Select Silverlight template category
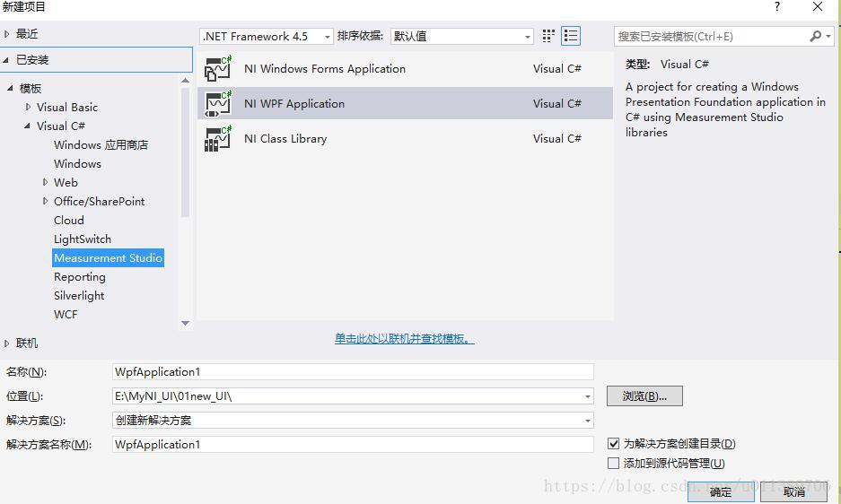Viewport: 841px width, 504px height. pos(79,296)
